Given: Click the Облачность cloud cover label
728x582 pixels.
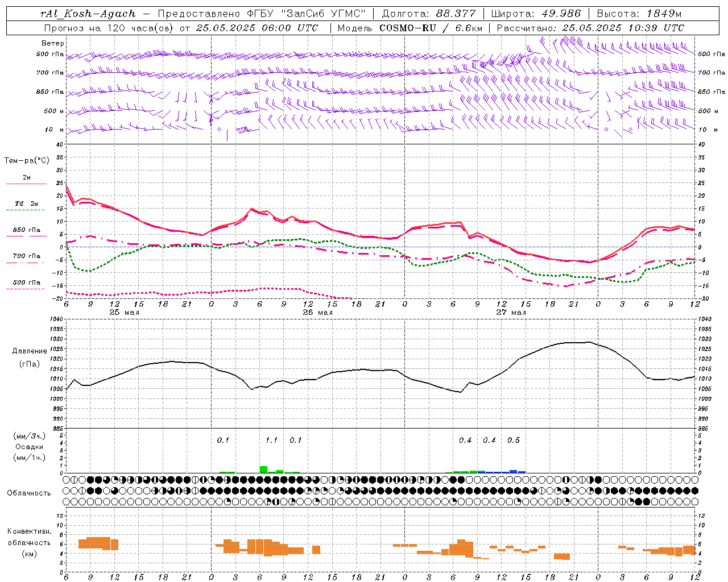Looking at the screenshot, I should point(29,493).
